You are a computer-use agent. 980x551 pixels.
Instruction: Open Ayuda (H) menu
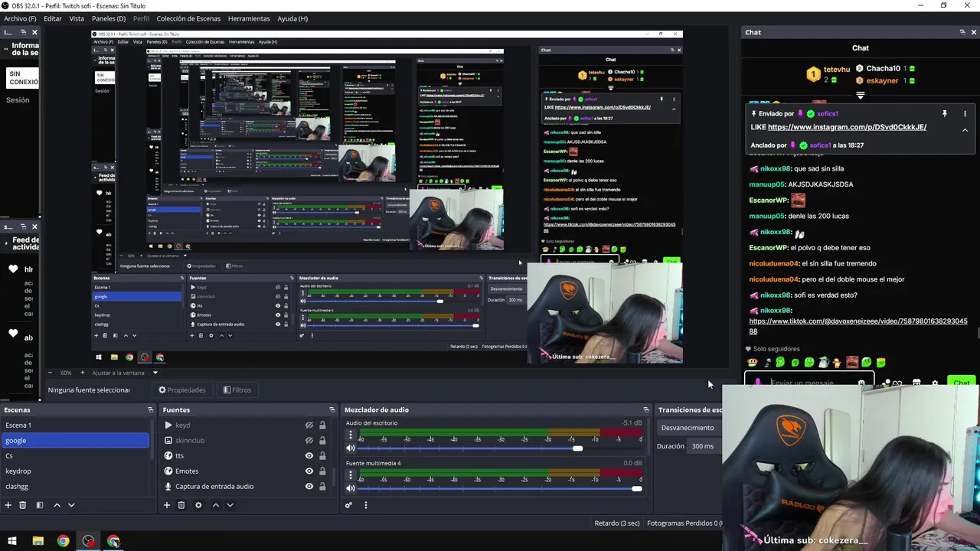(x=292, y=18)
